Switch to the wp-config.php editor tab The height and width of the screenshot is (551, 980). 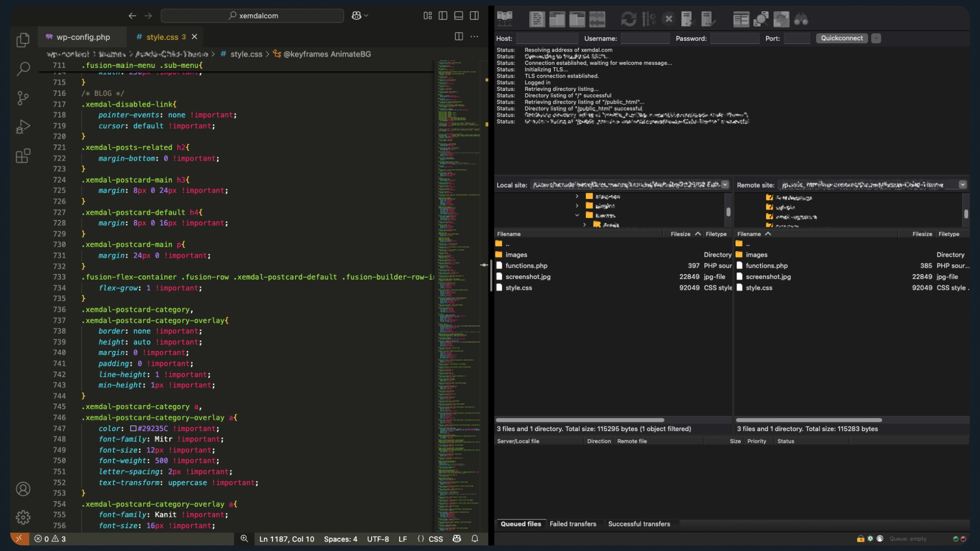83,37
